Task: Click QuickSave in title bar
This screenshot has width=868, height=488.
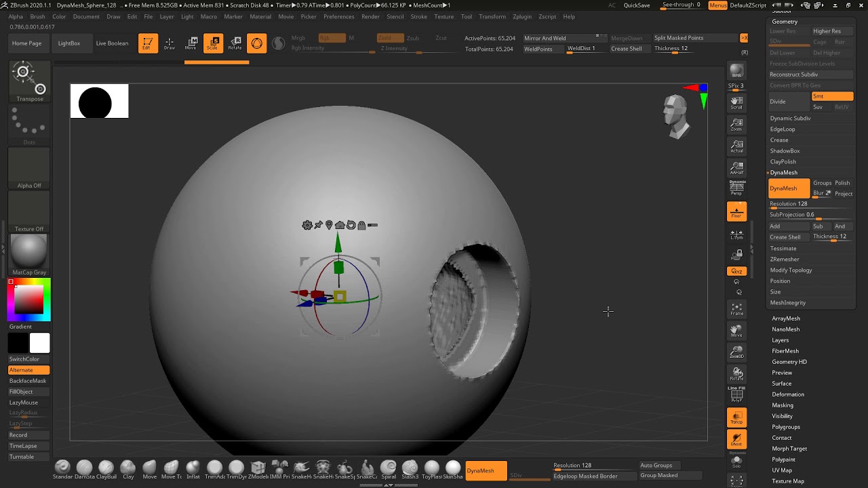Action: tap(637, 5)
